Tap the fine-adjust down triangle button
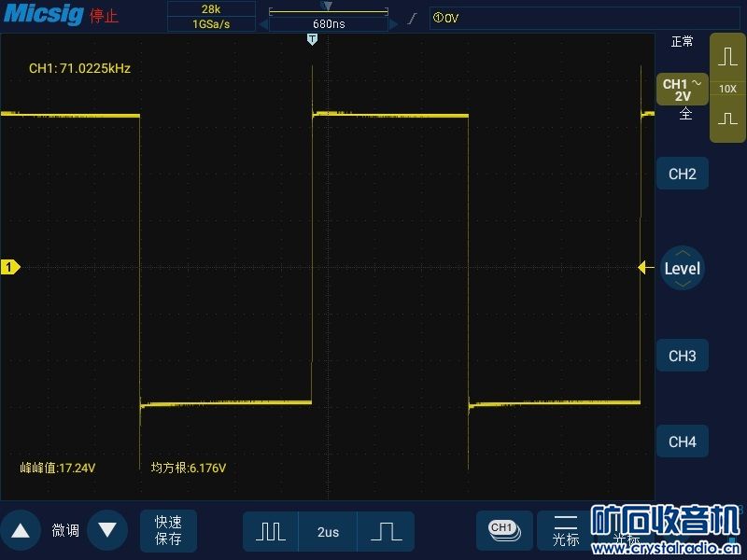The image size is (747, 560). point(107,530)
